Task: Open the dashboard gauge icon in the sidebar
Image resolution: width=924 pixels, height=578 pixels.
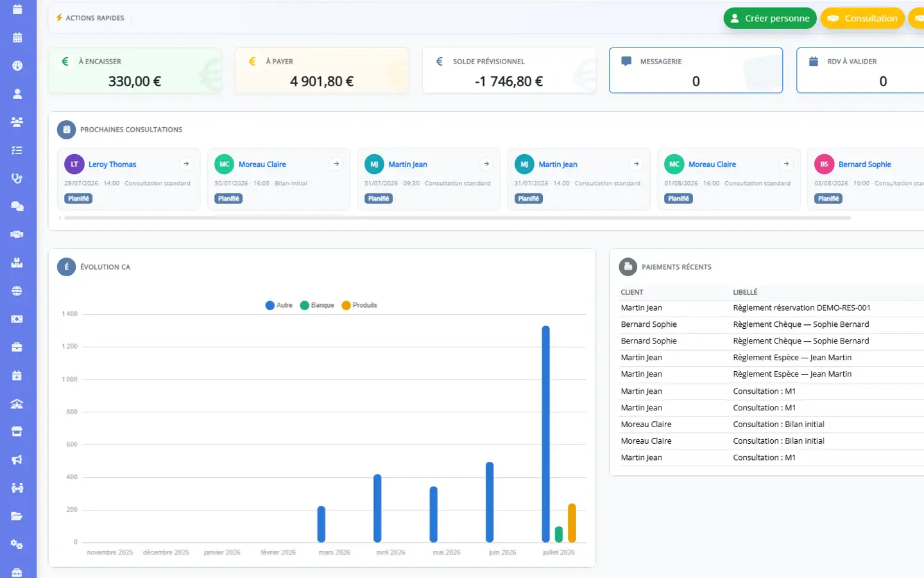Action: pyautogui.click(x=17, y=66)
